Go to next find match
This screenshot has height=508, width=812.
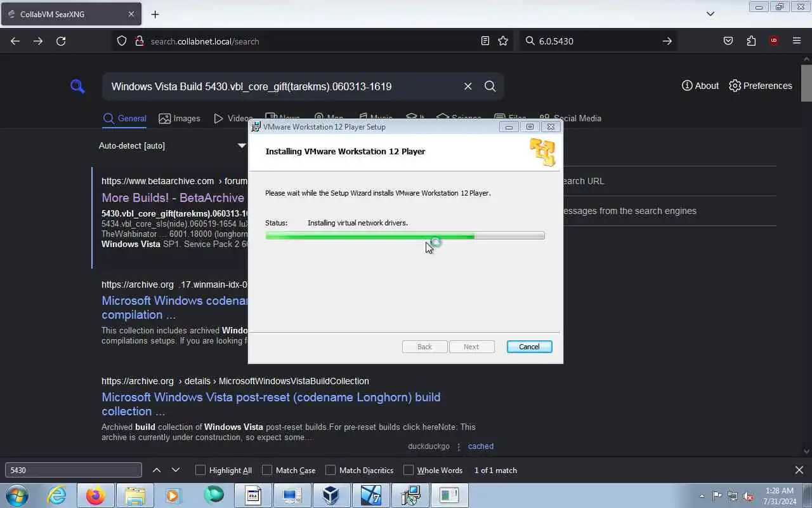coord(176,471)
